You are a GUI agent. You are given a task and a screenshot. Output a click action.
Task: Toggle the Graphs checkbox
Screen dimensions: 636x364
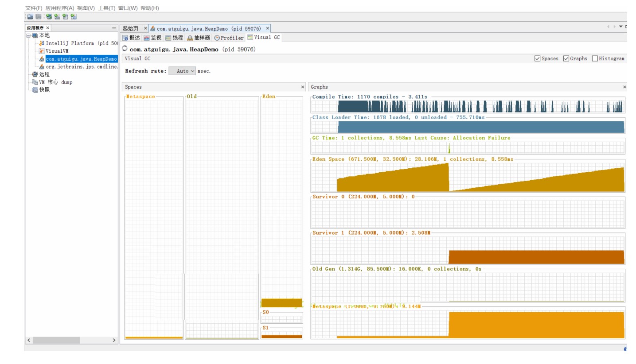tap(566, 58)
